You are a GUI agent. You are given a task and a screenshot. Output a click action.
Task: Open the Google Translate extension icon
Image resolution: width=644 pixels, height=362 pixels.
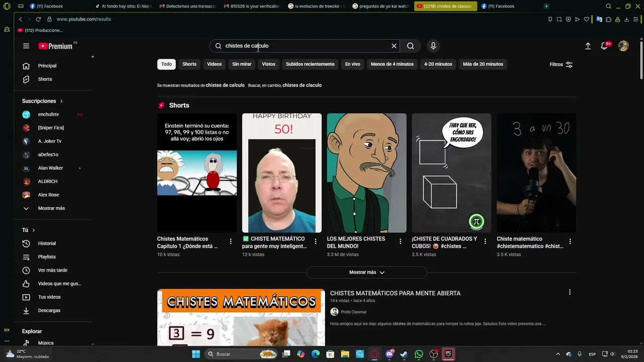599,19
